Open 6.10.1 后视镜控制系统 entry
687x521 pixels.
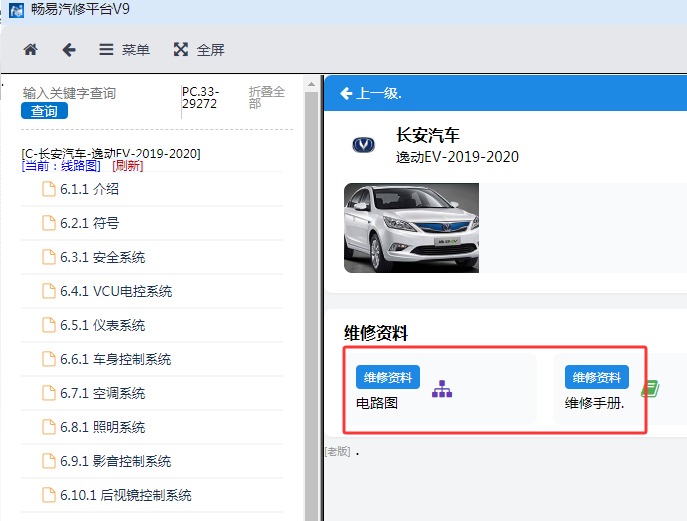tap(152, 495)
